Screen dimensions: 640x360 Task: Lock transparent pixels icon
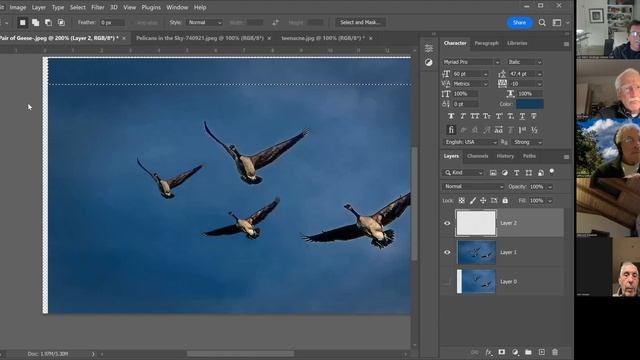coord(462,201)
